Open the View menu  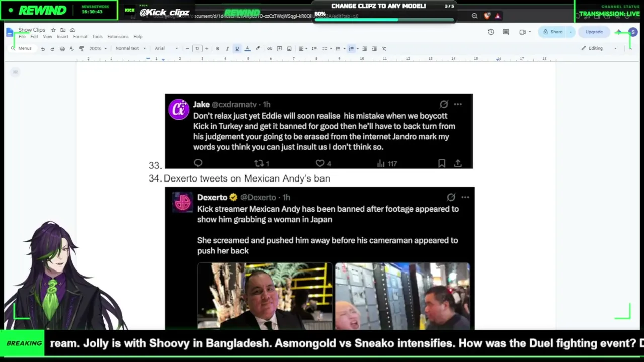(x=47, y=37)
